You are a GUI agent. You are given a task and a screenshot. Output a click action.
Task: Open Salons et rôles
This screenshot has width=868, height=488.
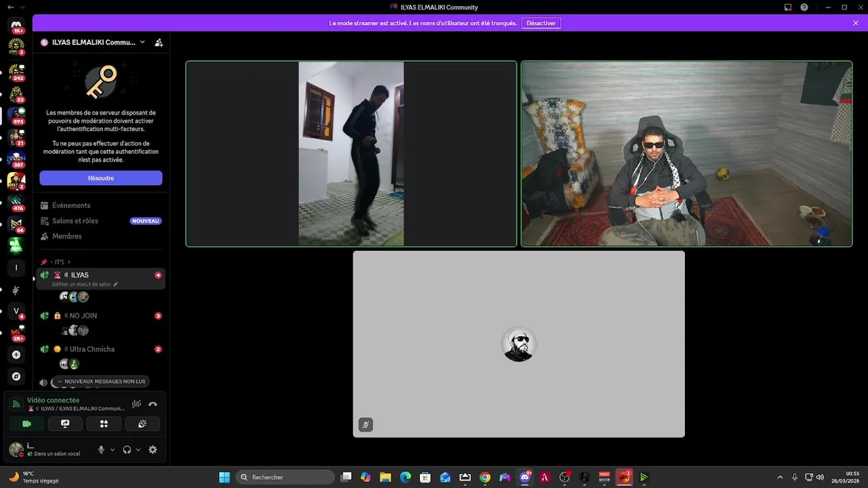(x=100, y=221)
